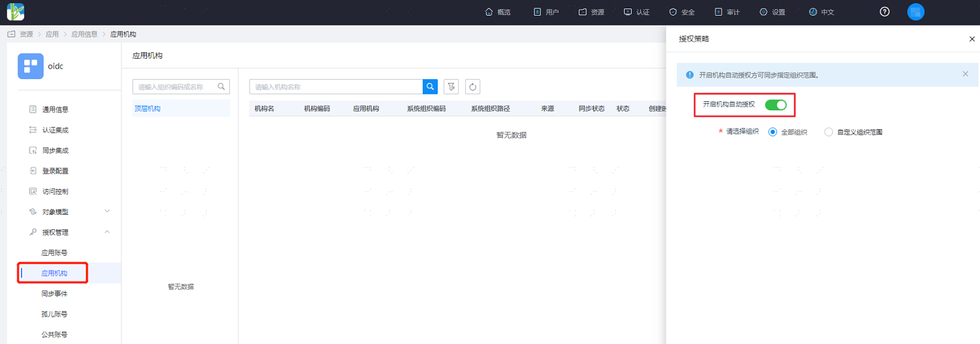Click the green bamboo logo icon
This screenshot has height=344, width=980.
pyautogui.click(x=15, y=12)
